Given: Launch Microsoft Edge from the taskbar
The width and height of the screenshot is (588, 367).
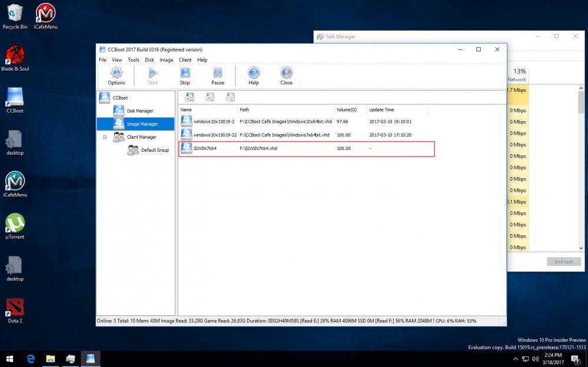Looking at the screenshot, I should click(x=31, y=359).
